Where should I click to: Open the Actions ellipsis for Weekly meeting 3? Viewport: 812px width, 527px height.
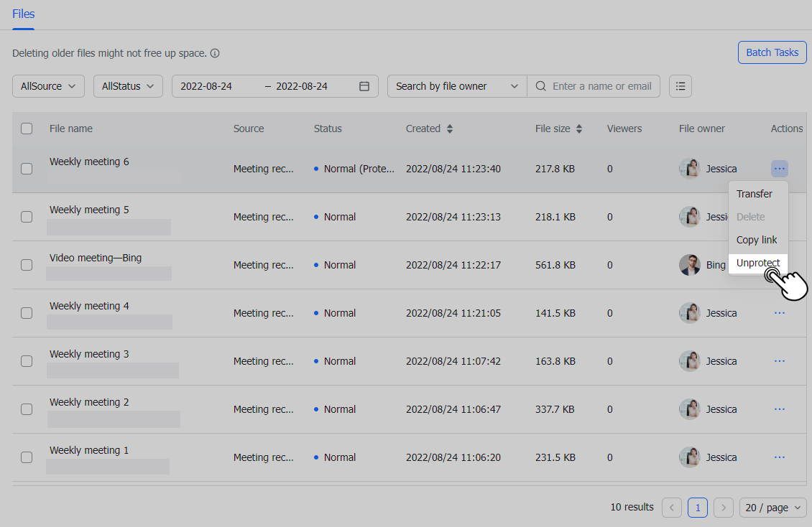[780, 360]
